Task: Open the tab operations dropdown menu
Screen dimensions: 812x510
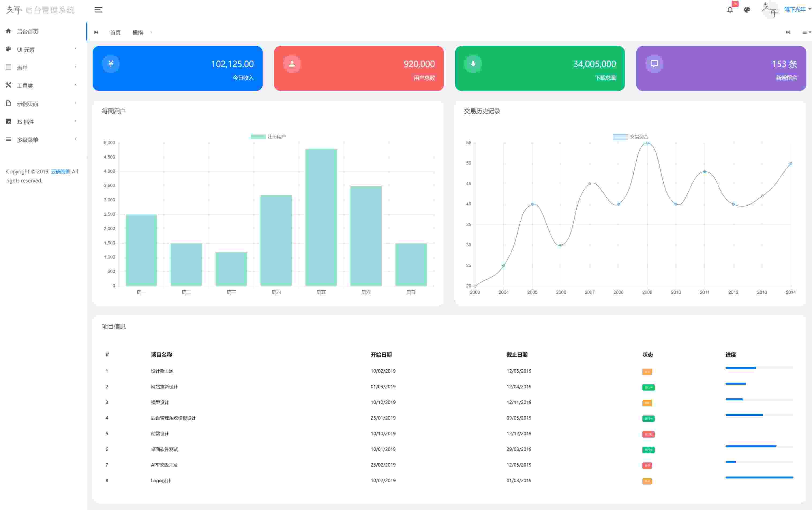Action: coord(806,32)
